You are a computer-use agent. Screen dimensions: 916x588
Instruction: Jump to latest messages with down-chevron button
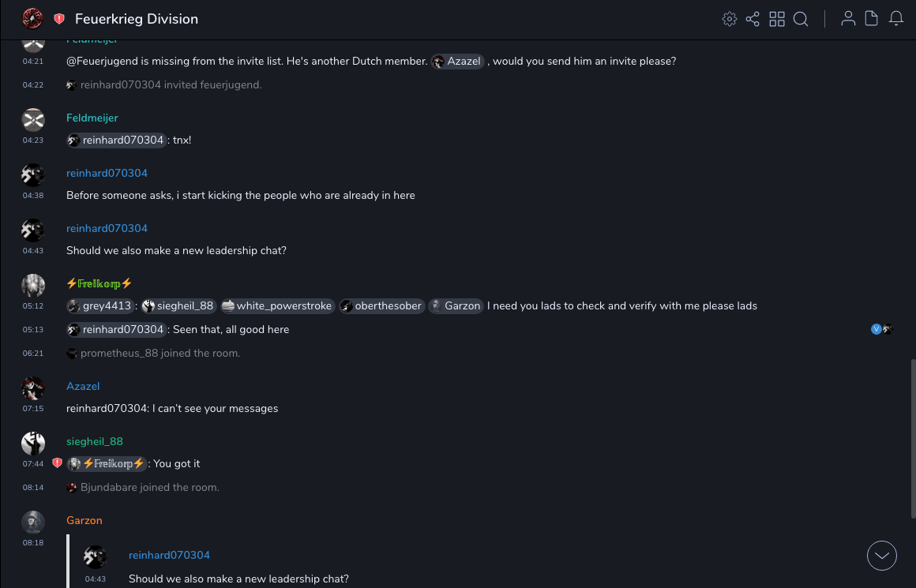point(882,556)
